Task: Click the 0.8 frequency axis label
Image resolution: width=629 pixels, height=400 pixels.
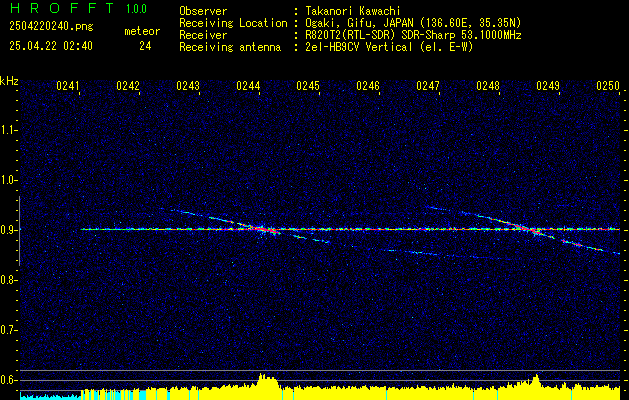Action: 8,280
